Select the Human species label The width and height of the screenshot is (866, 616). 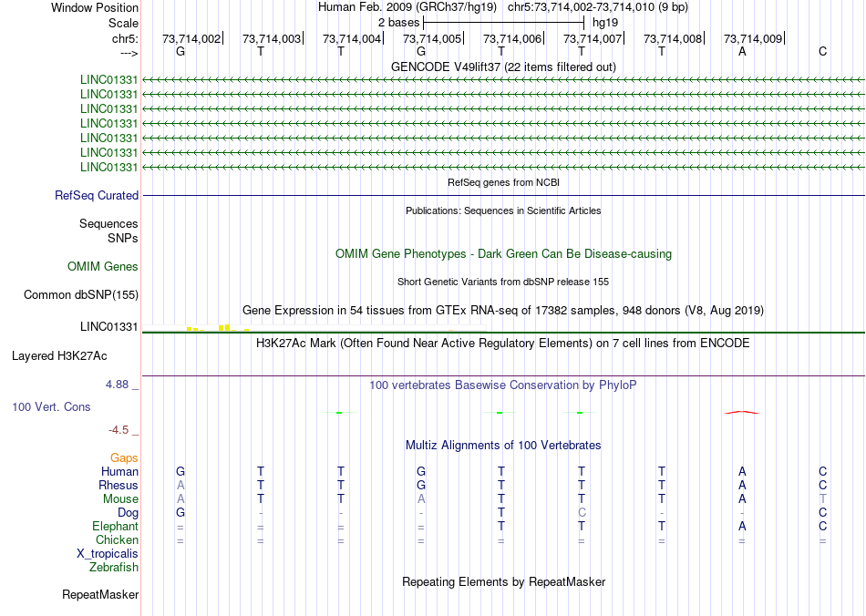119,471
